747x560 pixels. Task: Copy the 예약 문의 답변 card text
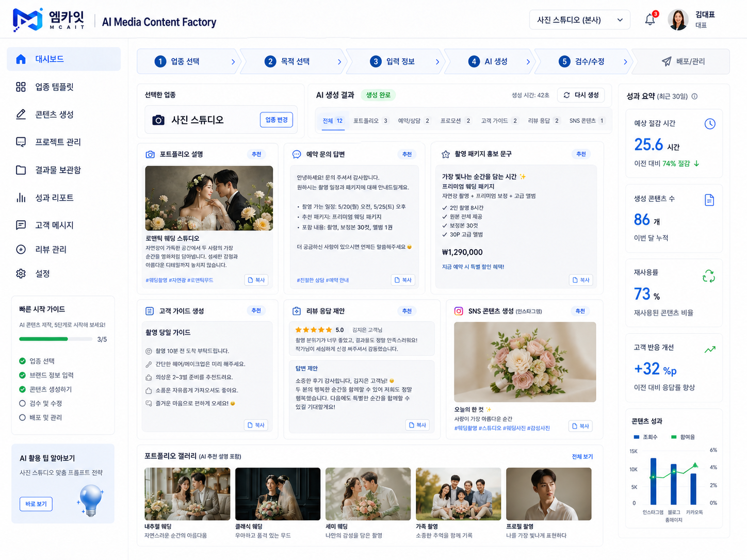pyautogui.click(x=403, y=280)
